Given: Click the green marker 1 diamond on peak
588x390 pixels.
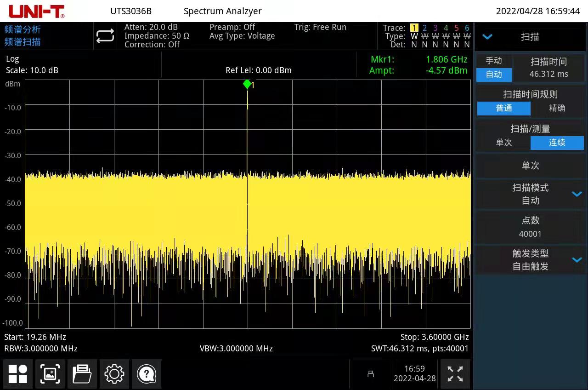Looking at the screenshot, I should click(247, 84).
